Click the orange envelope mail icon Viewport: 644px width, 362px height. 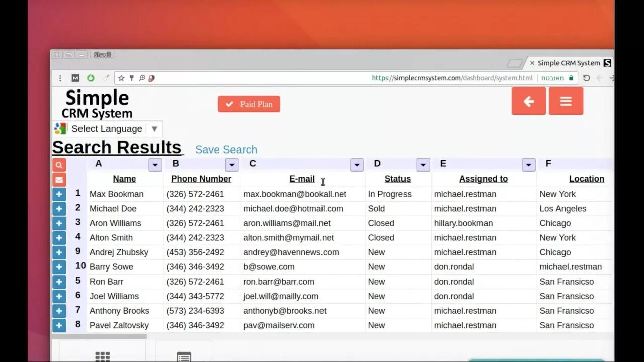click(59, 179)
